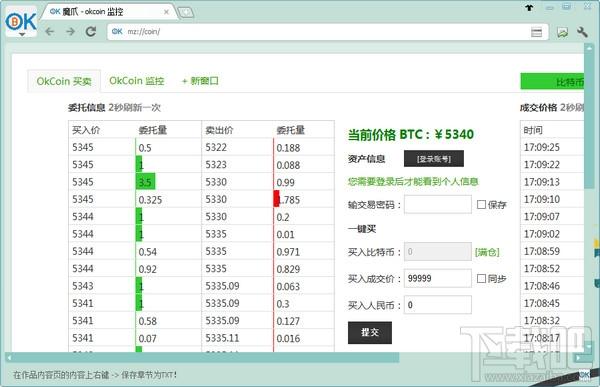Click the time entry 17:09:13
Image resolution: width=600 pixels, height=387 pixels.
tap(541, 182)
